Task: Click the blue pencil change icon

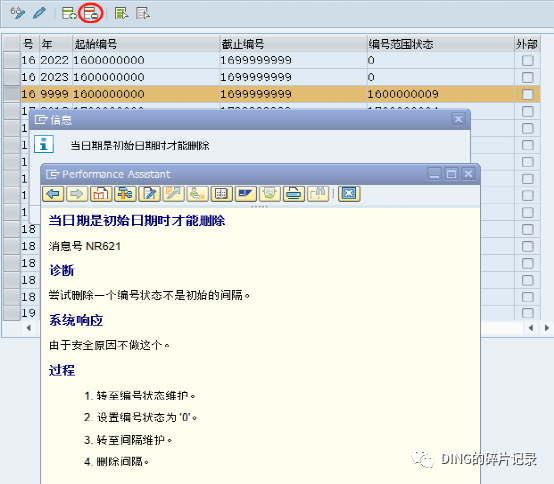Action: click(39, 13)
